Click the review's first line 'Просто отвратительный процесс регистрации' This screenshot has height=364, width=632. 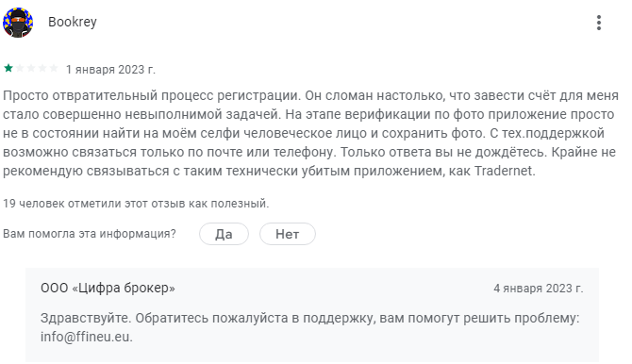pos(152,96)
